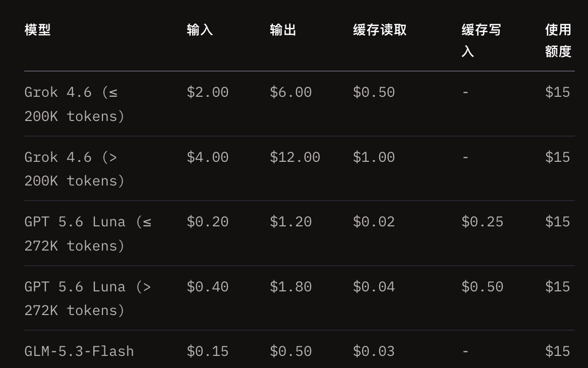
Task: Click the $12.00 output price cell
Action: coord(295,157)
